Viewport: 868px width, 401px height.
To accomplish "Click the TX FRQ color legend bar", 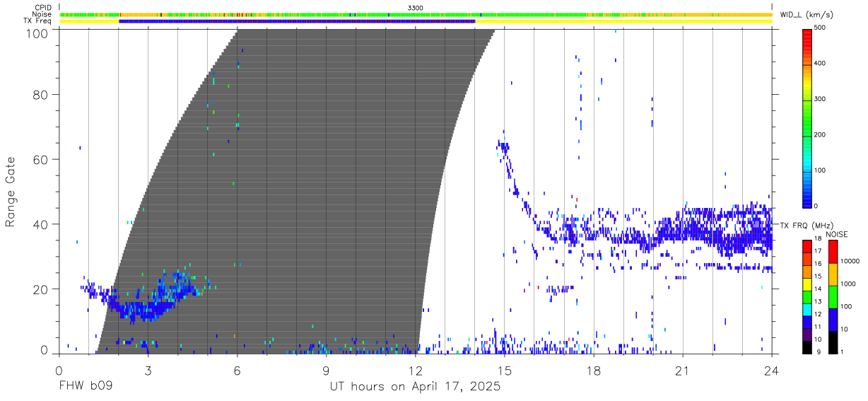I will [807, 297].
